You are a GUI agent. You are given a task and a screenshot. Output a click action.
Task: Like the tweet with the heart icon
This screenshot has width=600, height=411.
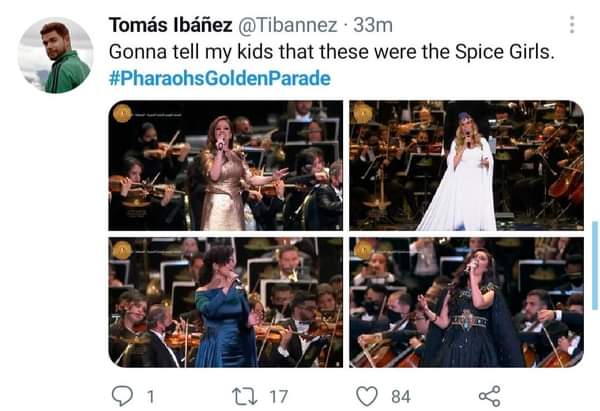point(368,396)
